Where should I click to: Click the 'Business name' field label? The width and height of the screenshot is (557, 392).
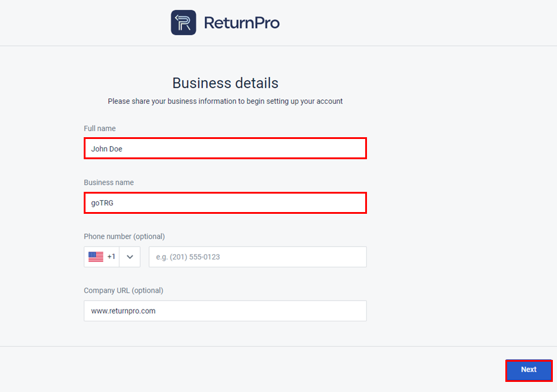(109, 182)
